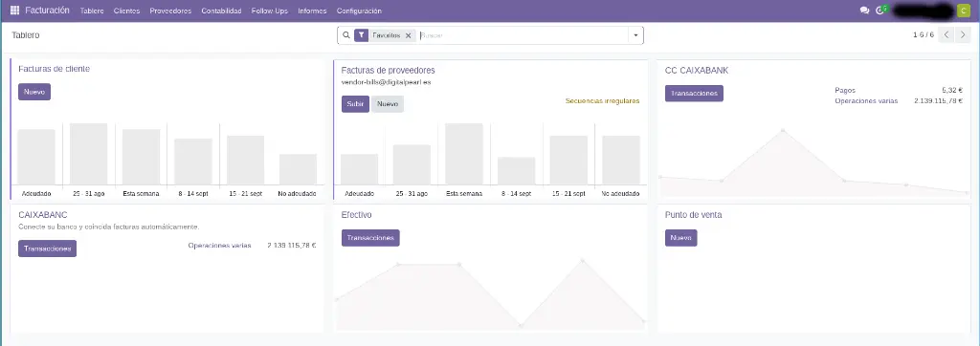980x346 pixels.
Task: Open the Tablero menu
Action: coord(92,11)
